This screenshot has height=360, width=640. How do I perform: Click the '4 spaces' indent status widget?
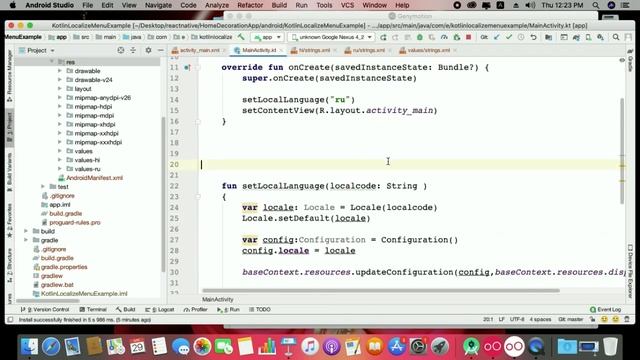click(540, 320)
